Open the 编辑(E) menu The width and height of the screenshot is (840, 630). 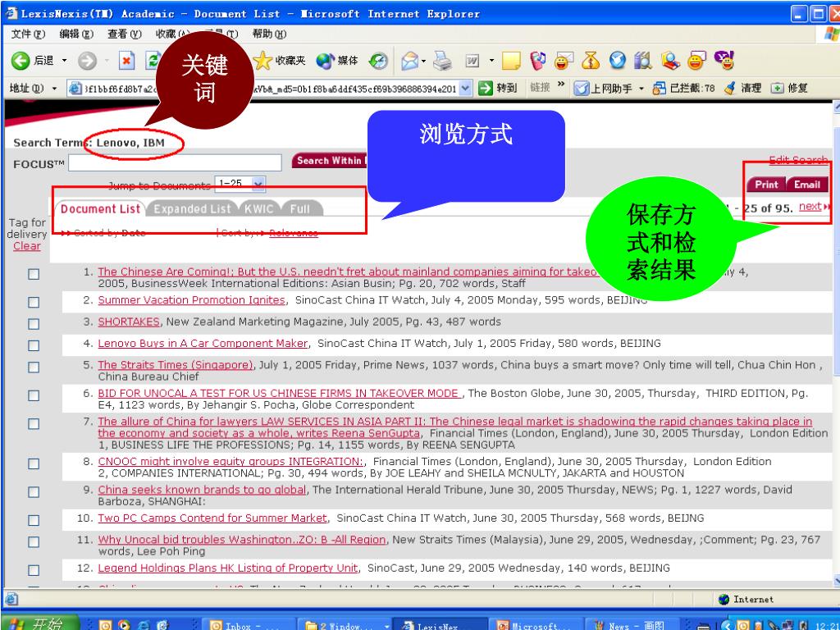pos(76,34)
